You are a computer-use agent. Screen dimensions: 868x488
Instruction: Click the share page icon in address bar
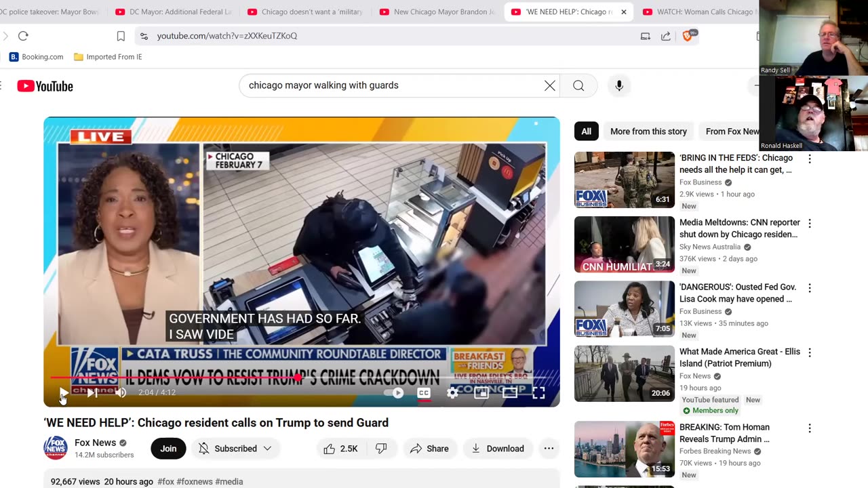coord(666,36)
